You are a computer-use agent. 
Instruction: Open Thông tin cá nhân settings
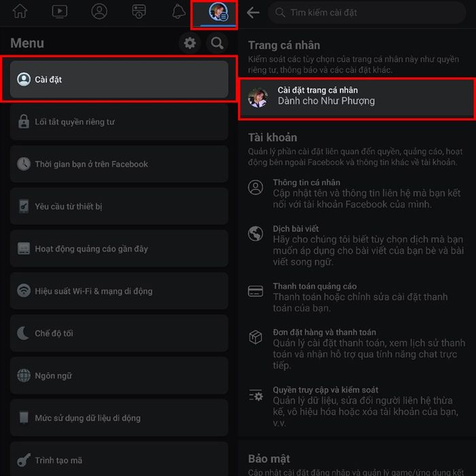click(357, 193)
